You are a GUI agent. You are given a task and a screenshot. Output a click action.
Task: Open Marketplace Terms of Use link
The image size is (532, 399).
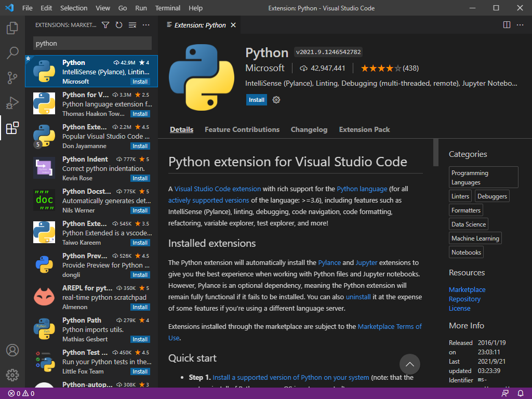[x=390, y=327]
